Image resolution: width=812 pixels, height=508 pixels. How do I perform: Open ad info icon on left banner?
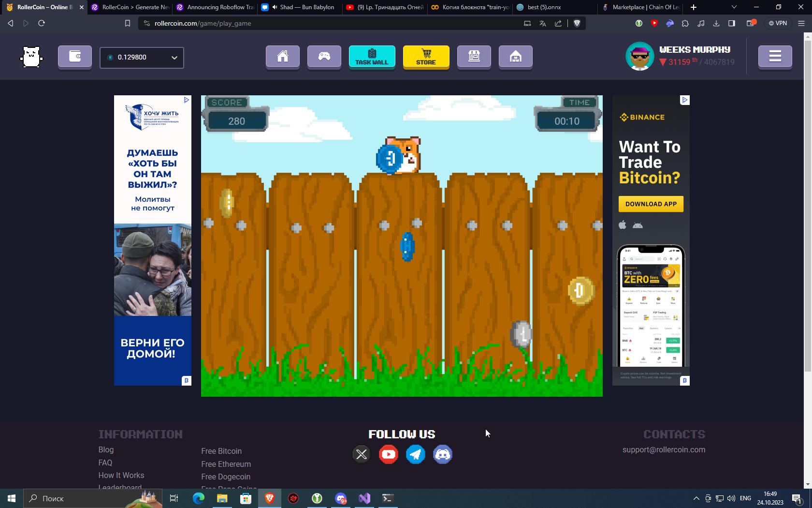coord(186,100)
